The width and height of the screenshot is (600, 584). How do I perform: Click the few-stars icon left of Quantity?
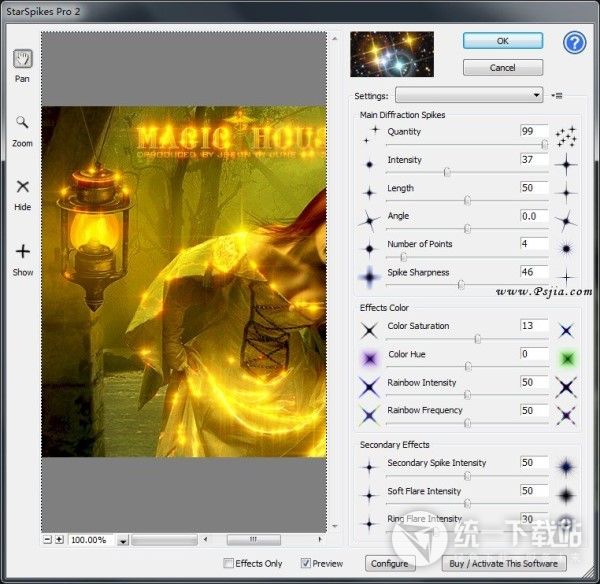pyautogui.click(x=370, y=135)
